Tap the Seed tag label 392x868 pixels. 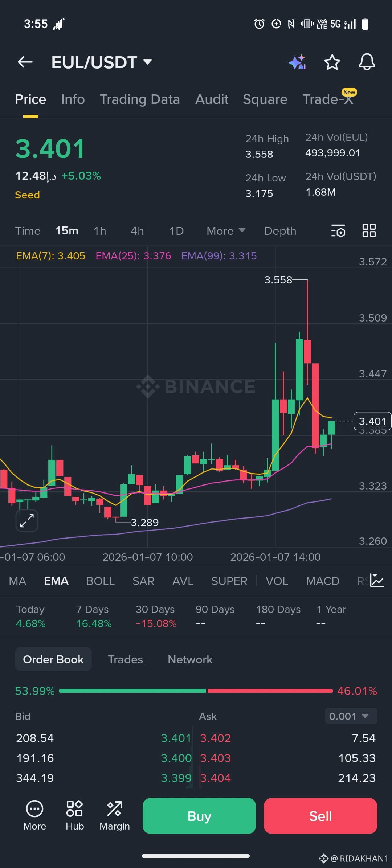[27, 195]
